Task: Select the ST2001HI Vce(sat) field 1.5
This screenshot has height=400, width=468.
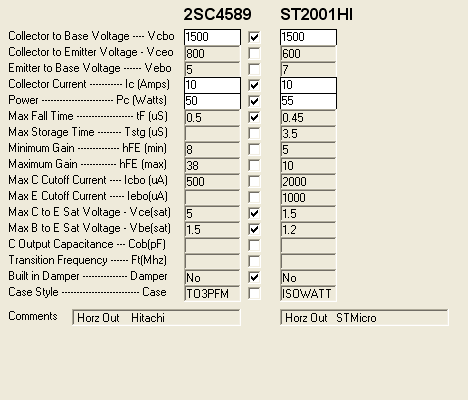Action: [x=308, y=213]
